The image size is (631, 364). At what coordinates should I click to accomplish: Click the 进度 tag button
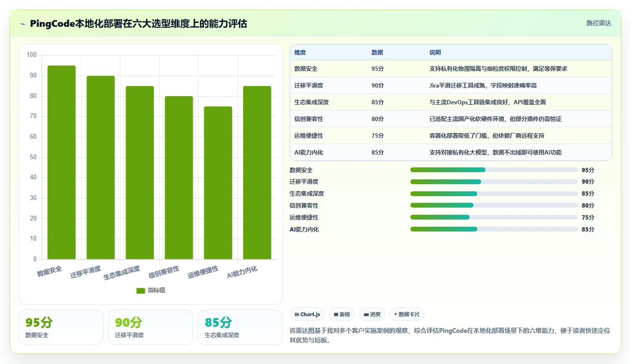pyautogui.click(x=372, y=314)
